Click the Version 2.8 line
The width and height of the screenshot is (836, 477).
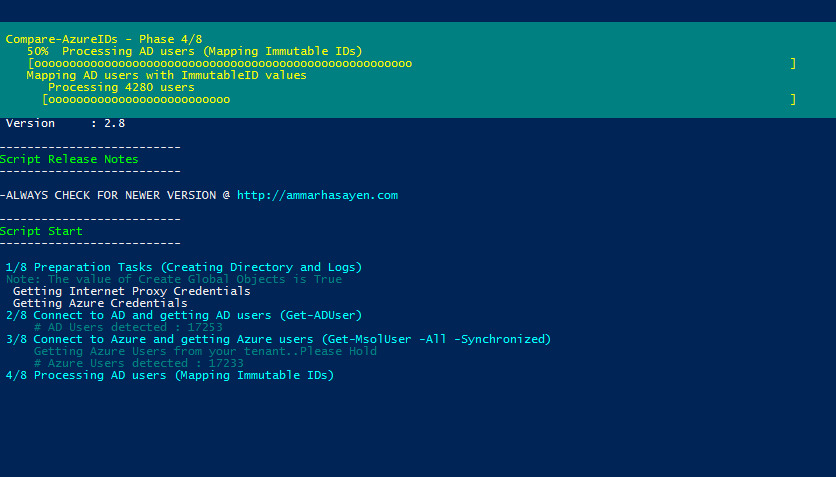(64, 123)
